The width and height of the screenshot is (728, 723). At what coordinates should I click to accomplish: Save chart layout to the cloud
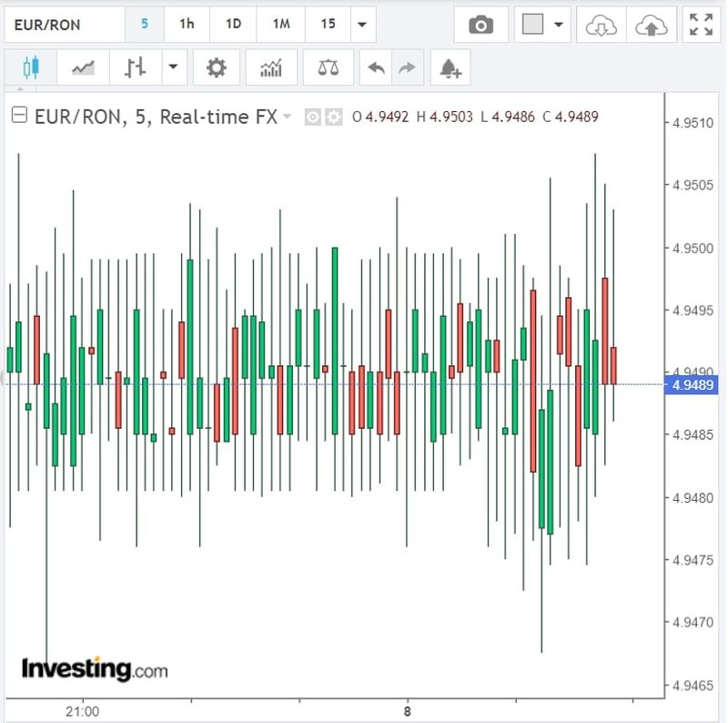pos(652,25)
